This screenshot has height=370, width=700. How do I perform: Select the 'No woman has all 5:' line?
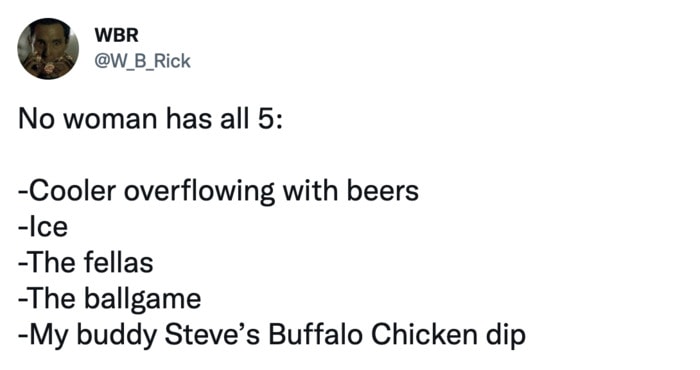coord(150,120)
